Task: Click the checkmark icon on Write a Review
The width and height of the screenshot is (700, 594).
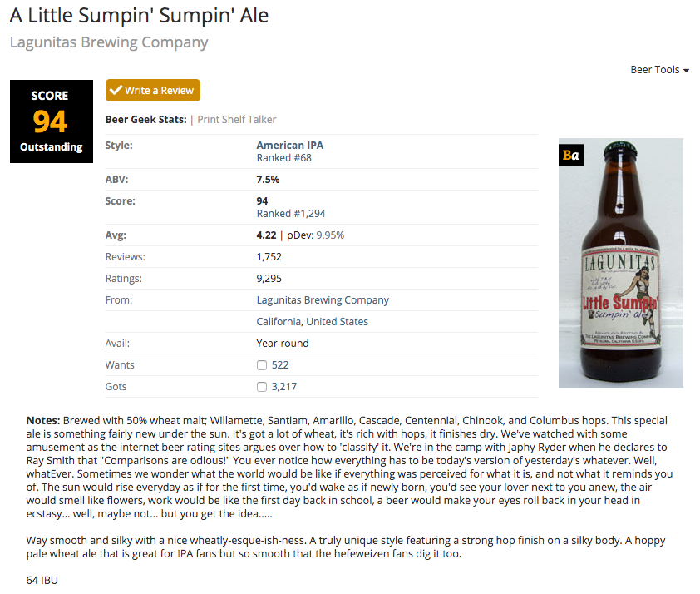Action: pos(116,91)
